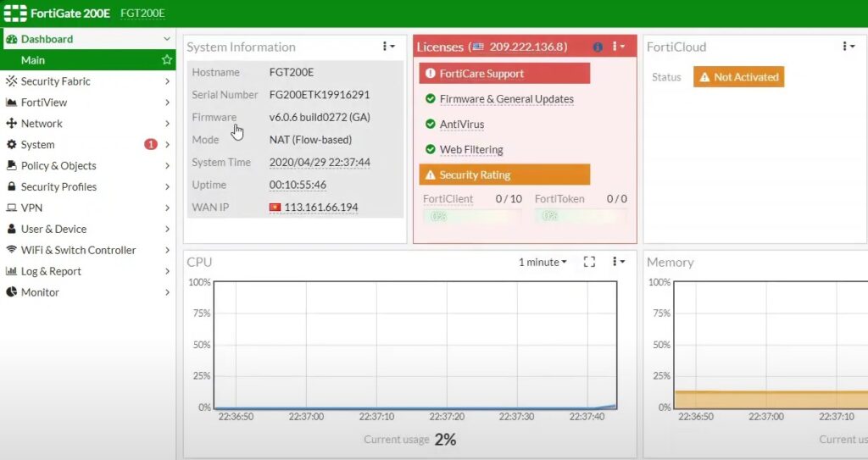Click the system time 2020/04/29 22:37:44
Screen dimensions: 868x460
click(320, 162)
